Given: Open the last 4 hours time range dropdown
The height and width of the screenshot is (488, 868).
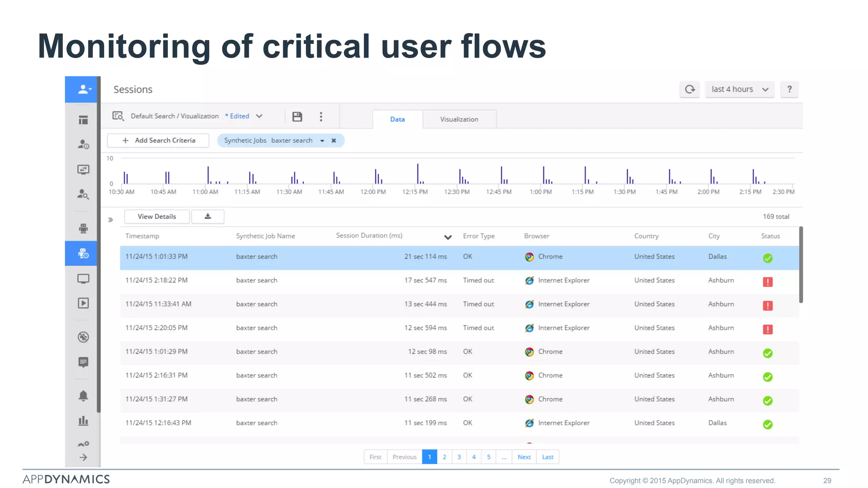Looking at the screenshot, I should point(740,89).
